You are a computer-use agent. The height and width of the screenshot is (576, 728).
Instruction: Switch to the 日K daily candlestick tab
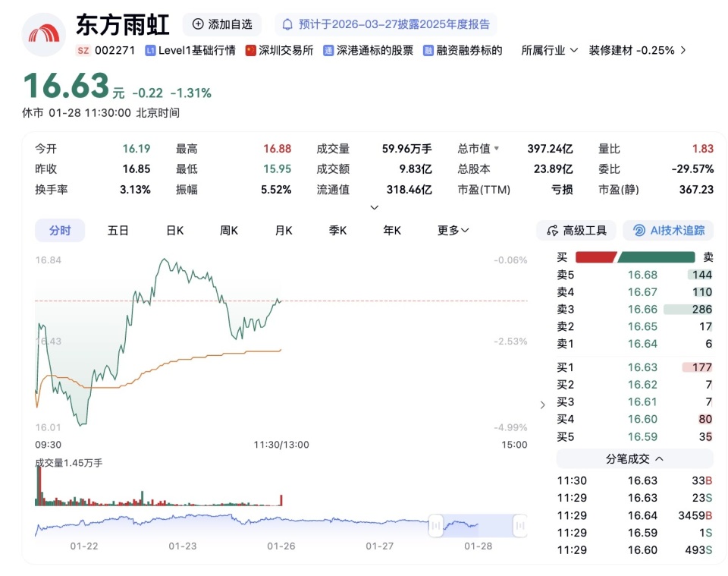(x=174, y=230)
